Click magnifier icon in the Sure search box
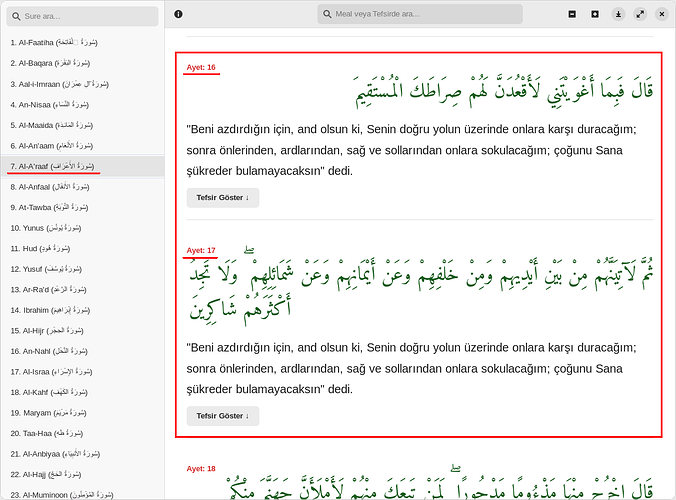The width and height of the screenshot is (676, 500). pos(17,17)
